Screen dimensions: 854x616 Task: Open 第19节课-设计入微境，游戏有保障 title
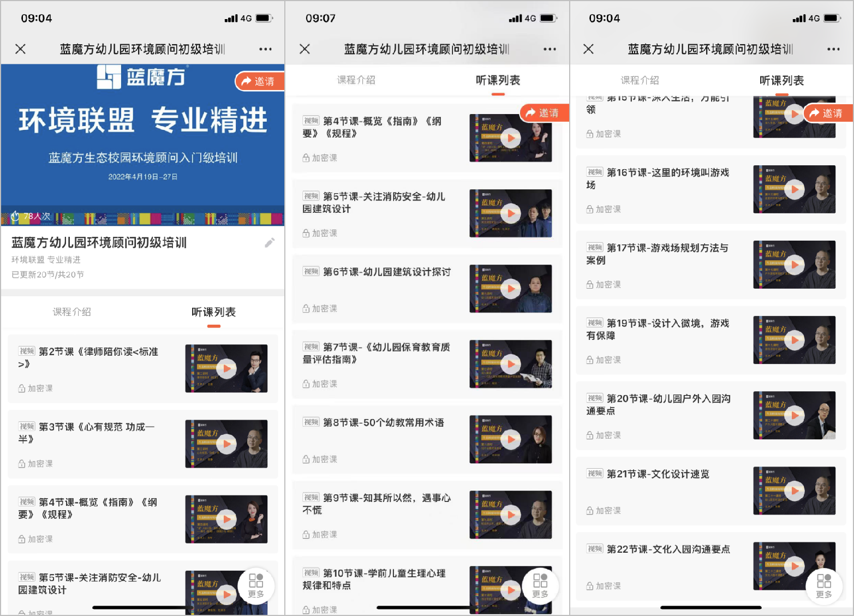point(658,330)
